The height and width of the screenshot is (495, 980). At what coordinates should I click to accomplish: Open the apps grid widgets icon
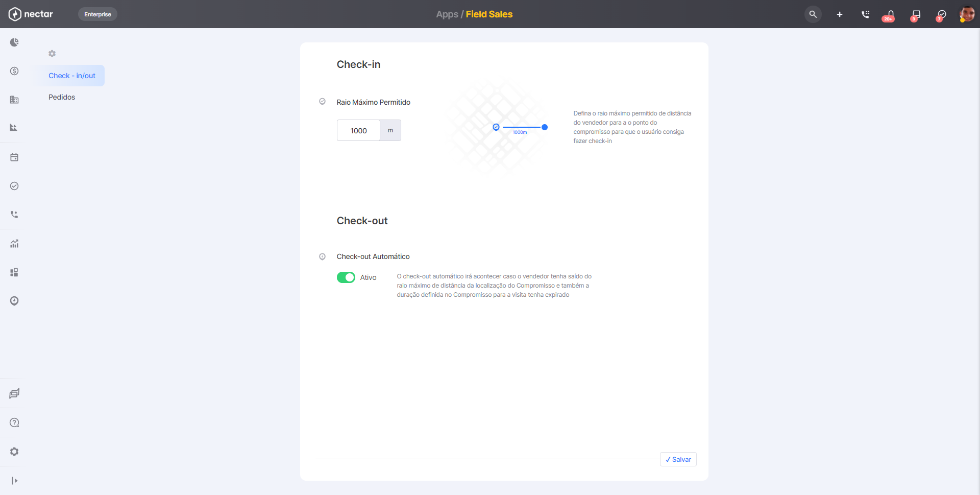(x=14, y=272)
